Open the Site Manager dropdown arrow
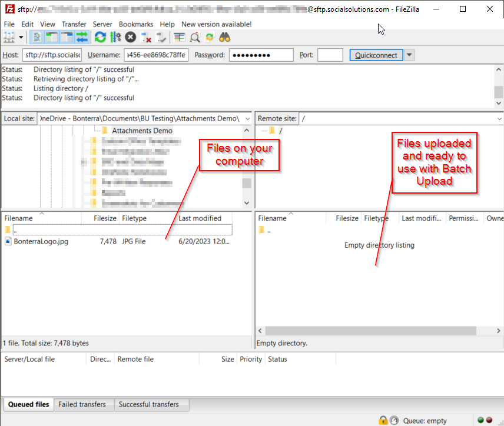Image resolution: width=504 pixels, height=426 pixels. point(21,38)
